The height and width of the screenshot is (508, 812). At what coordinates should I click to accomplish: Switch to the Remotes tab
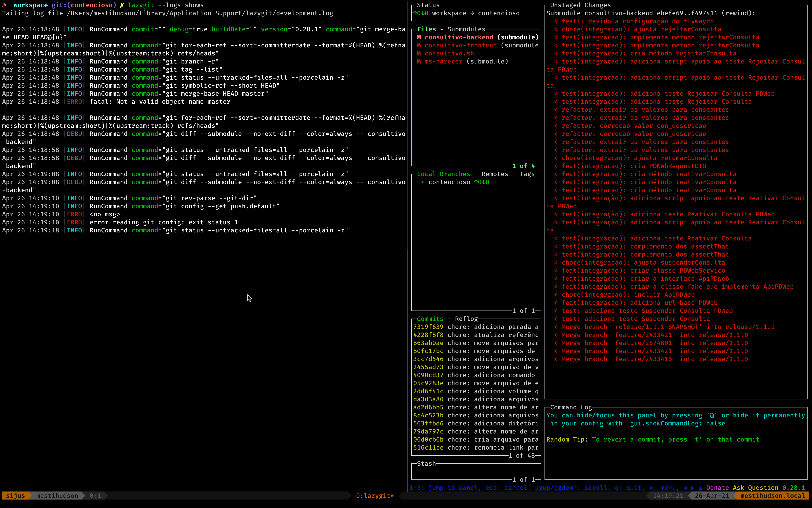(495, 174)
